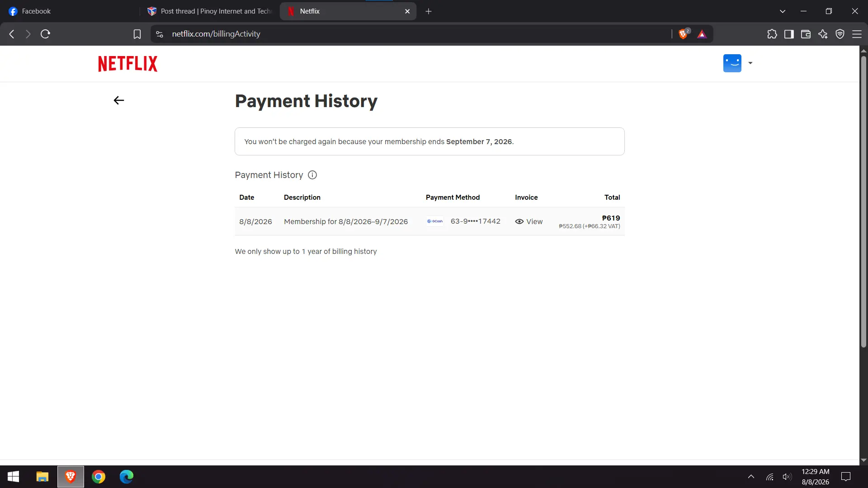Switch to the Post thread tab

click(209, 11)
